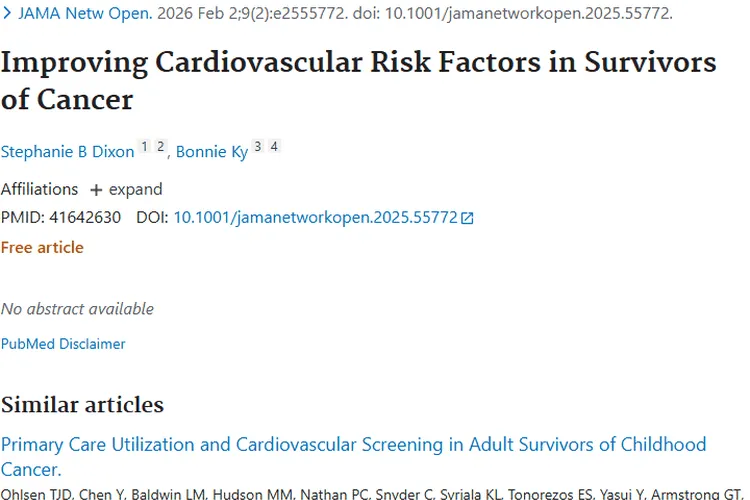The height and width of the screenshot is (500, 750).
Task: Open the DOI link 10.1001/jamanetworkopen.2025.55772
Action: (x=315, y=217)
